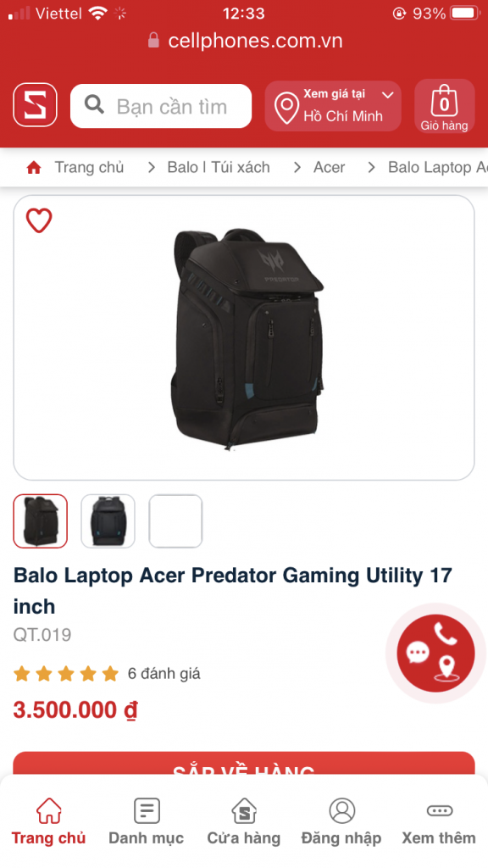Select the first backpack thumbnail
The image size is (488, 868).
[x=41, y=521]
